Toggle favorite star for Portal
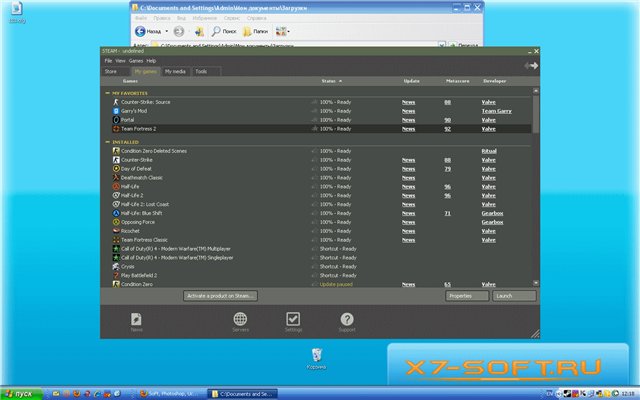The image size is (640, 400). (x=314, y=120)
